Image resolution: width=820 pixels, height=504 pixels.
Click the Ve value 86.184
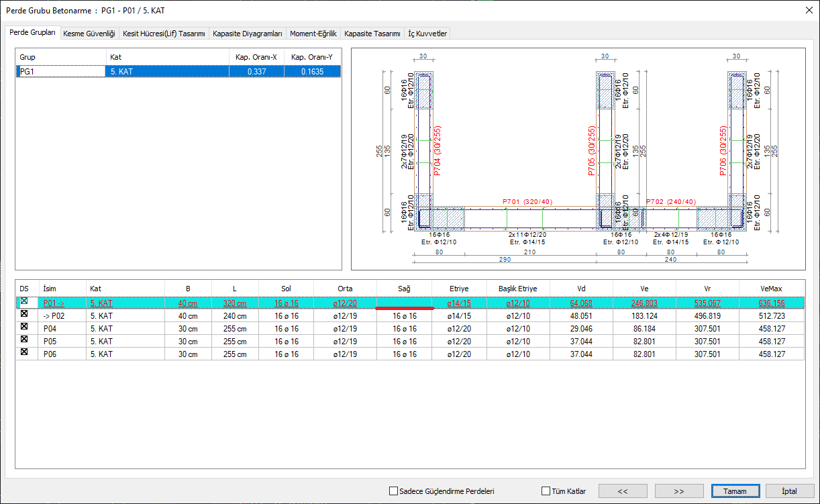pyautogui.click(x=644, y=329)
